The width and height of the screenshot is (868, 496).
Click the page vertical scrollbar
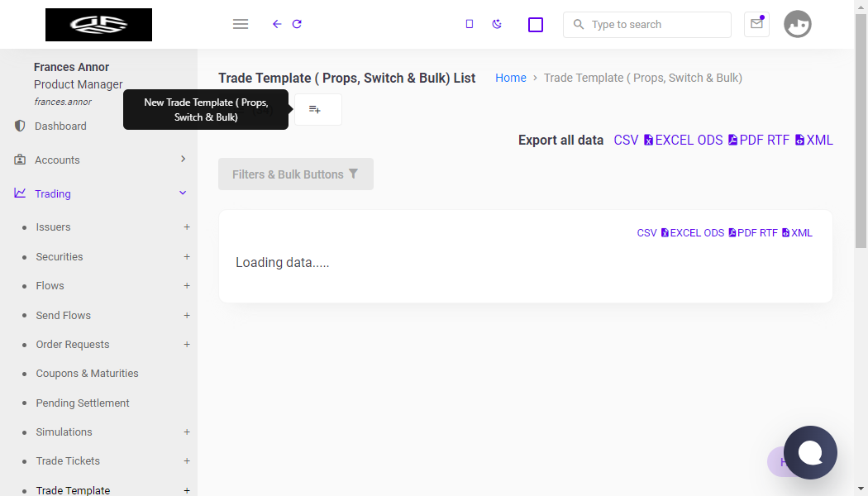pos(861,131)
